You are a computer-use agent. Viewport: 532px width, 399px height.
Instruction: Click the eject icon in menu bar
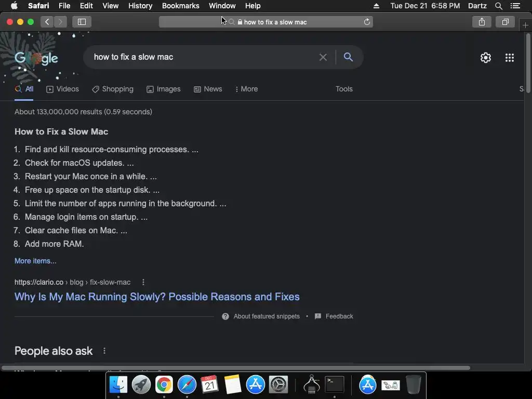point(376,6)
